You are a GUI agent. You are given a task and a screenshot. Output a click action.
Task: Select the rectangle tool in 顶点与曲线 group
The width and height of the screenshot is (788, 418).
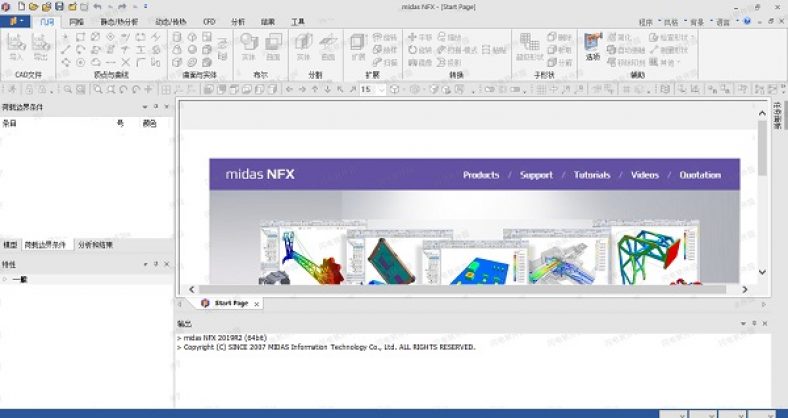(80, 37)
